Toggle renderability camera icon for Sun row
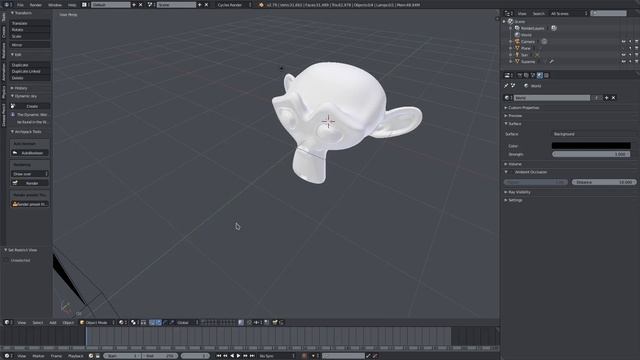 [636, 55]
